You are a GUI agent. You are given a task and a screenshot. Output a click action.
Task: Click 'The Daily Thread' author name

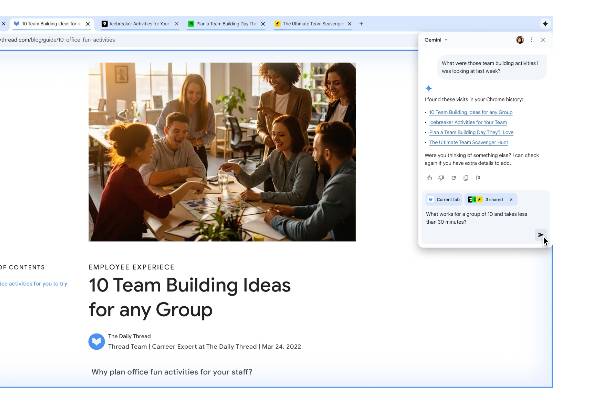click(130, 336)
